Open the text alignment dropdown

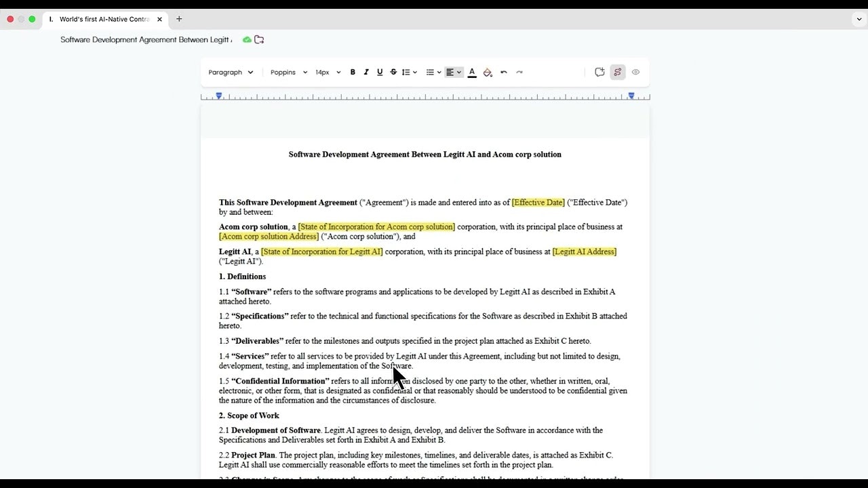tap(453, 72)
